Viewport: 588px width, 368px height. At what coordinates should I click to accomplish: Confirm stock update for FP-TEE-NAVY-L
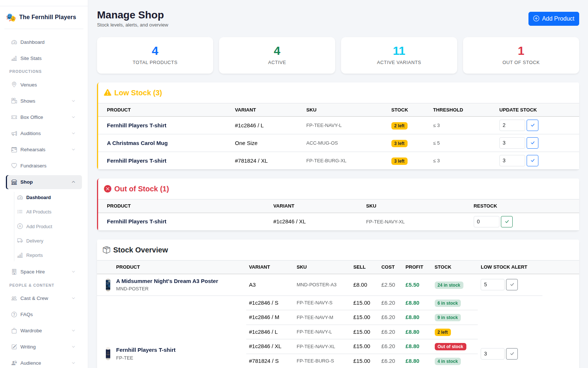(533, 125)
